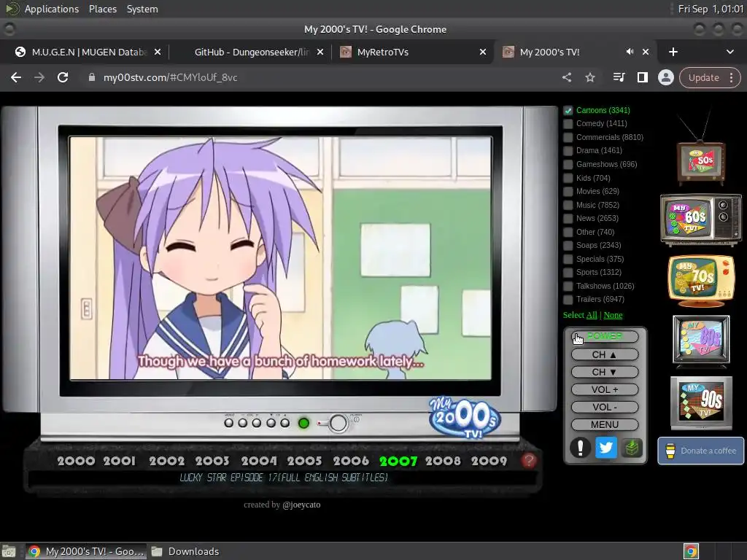Enable the Drama category
Image resolution: width=747 pixels, height=560 pixels.
pos(568,151)
